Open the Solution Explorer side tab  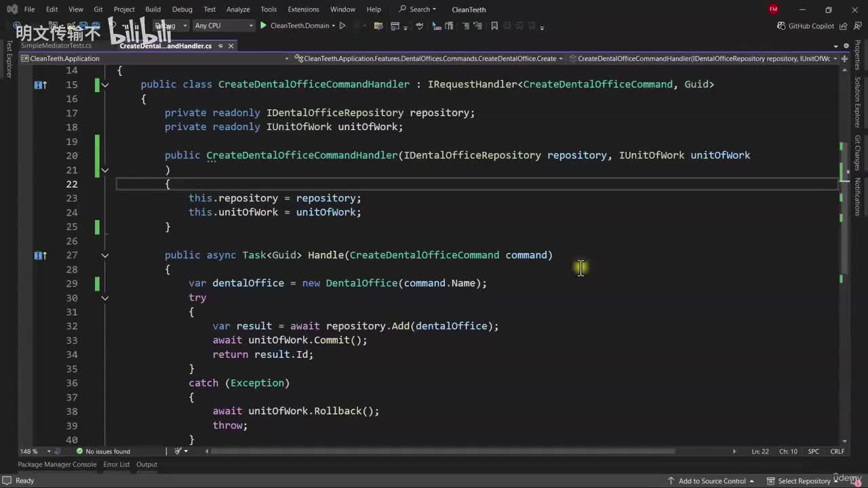857,102
